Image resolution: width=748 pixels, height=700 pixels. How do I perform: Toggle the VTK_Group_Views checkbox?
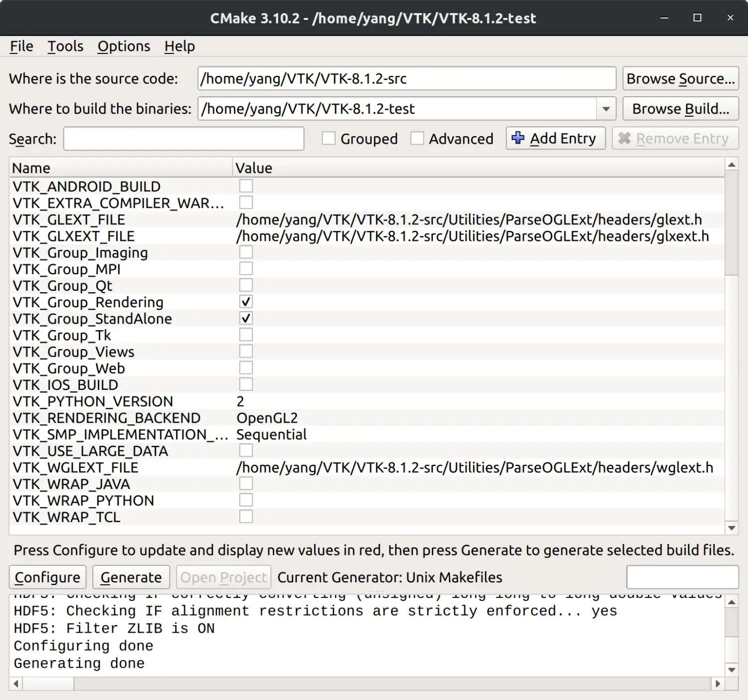pos(246,351)
